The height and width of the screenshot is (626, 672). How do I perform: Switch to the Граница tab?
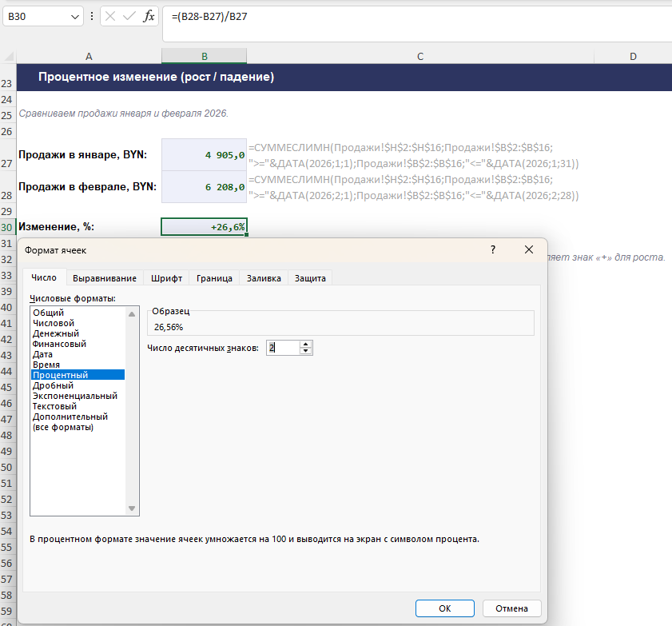pyautogui.click(x=214, y=278)
